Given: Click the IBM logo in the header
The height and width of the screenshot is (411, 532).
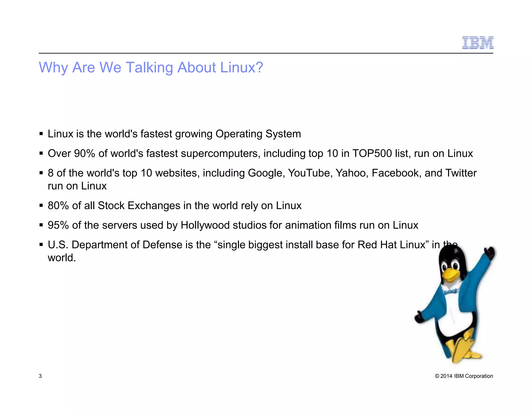Looking at the screenshot, I should [477, 43].
